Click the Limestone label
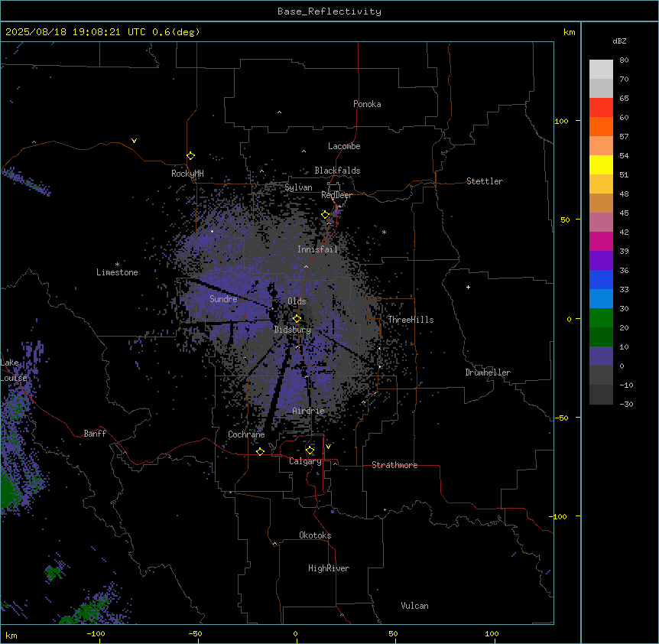Image resolution: width=659 pixels, height=644 pixels. (x=117, y=272)
